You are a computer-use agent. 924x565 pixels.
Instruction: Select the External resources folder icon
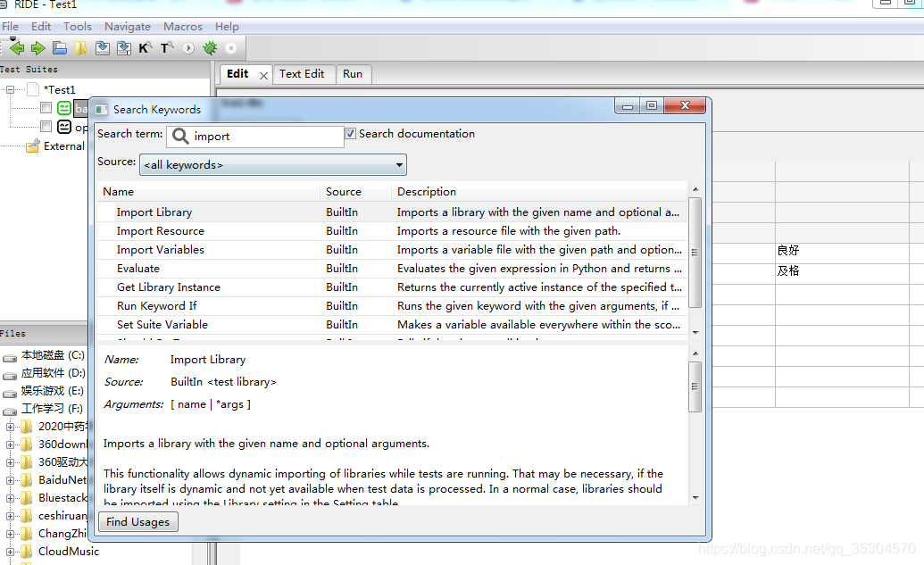point(33,146)
